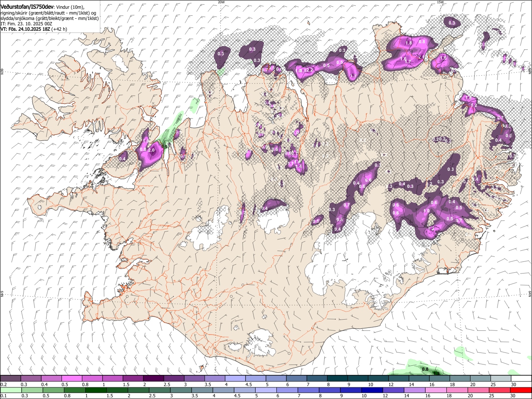Click the 30 label on lower rain scale
Screen dimensions: 532x399
point(514,396)
